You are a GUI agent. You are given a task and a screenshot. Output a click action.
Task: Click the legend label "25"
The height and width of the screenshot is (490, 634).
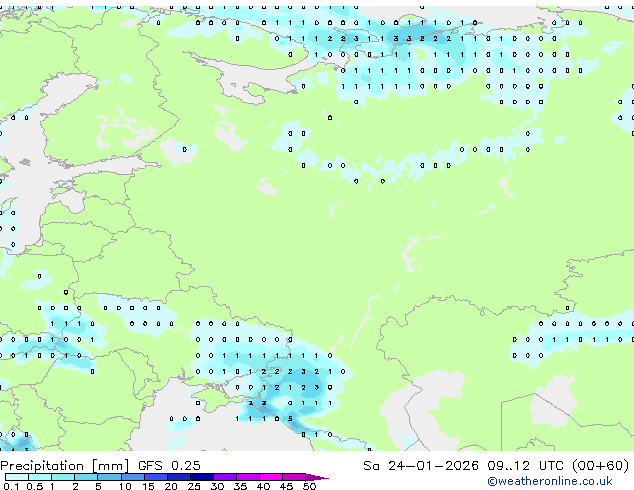[194, 486]
